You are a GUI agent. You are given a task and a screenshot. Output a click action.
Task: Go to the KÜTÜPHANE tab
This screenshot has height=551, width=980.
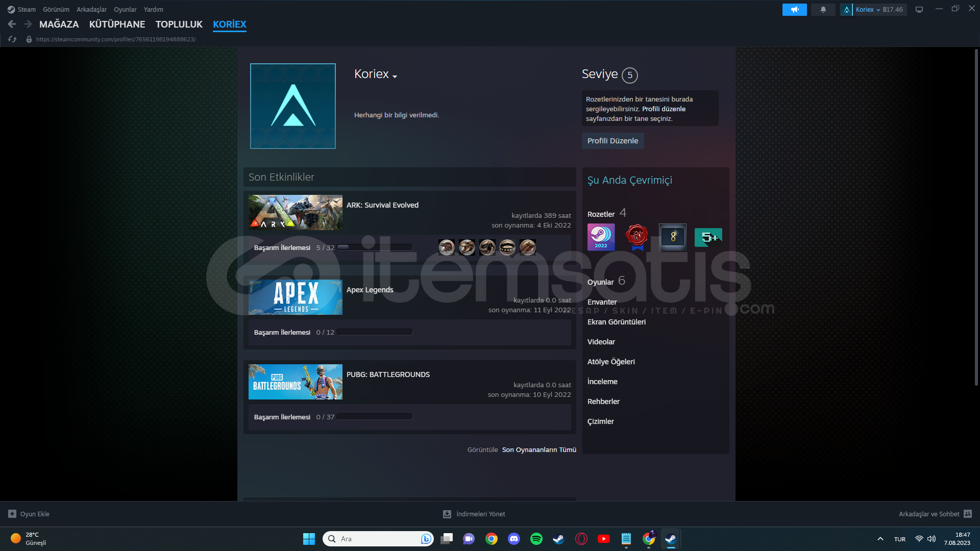(x=117, y=24)
